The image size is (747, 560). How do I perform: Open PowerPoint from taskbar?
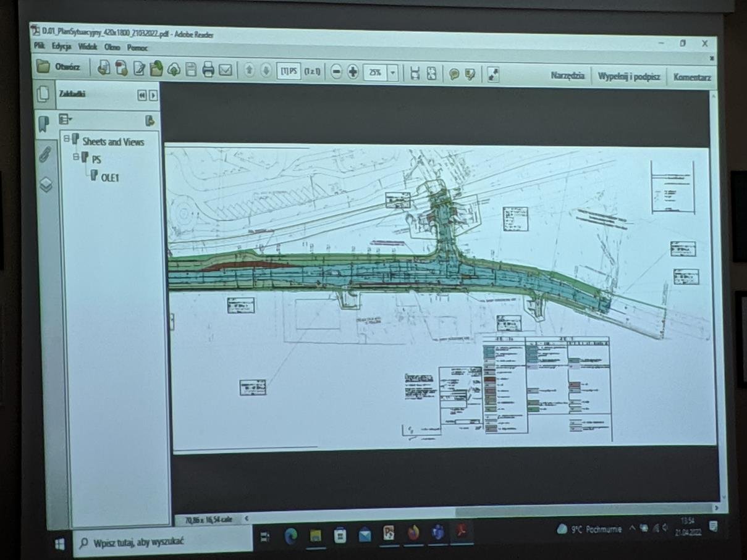[x=389, y=533]
